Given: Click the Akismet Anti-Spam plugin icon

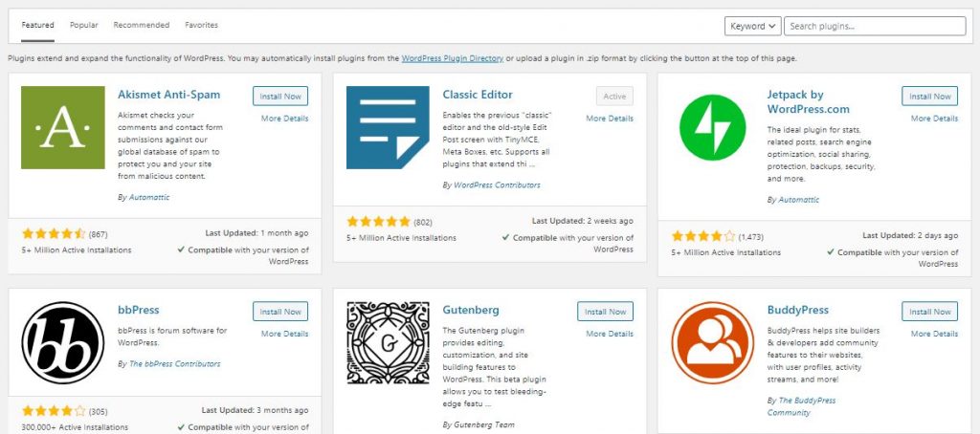Looking at the screenshot, I should point(63,127).
